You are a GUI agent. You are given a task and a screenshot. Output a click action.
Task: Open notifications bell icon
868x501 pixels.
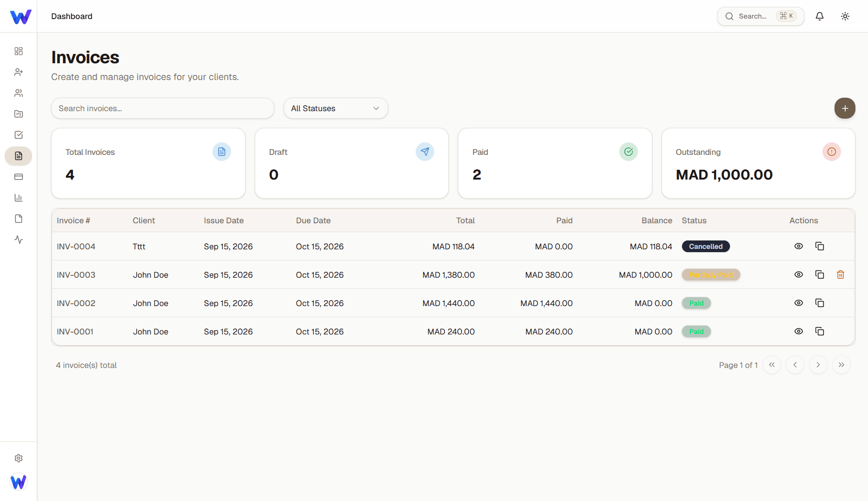[x=820, y=16]
